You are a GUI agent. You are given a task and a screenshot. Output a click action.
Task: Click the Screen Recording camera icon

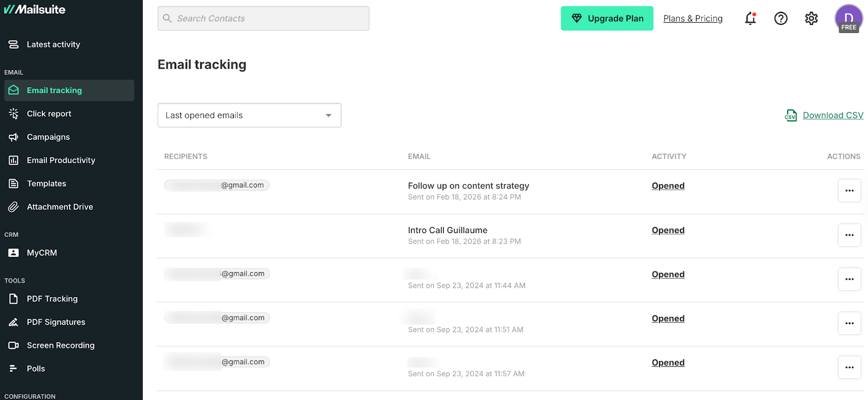coord(14,345)
